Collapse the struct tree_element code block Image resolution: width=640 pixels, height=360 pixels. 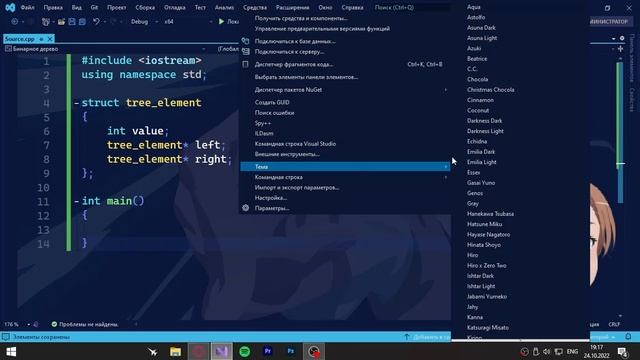[76, 103]
